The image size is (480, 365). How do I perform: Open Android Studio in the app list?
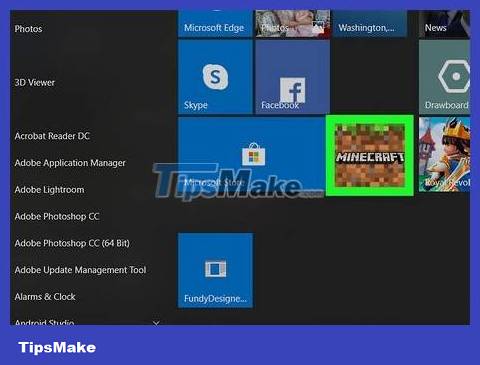tap(44, 322)
